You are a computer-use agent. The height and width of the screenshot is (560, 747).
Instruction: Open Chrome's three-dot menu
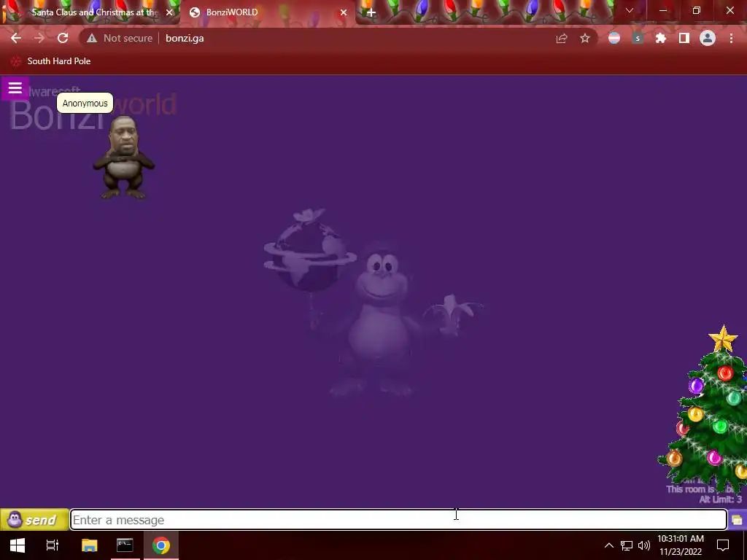(731, 39)
